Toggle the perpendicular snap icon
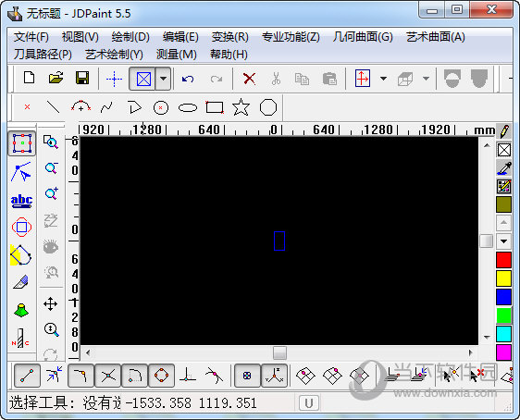 click(x=188, y=376)
